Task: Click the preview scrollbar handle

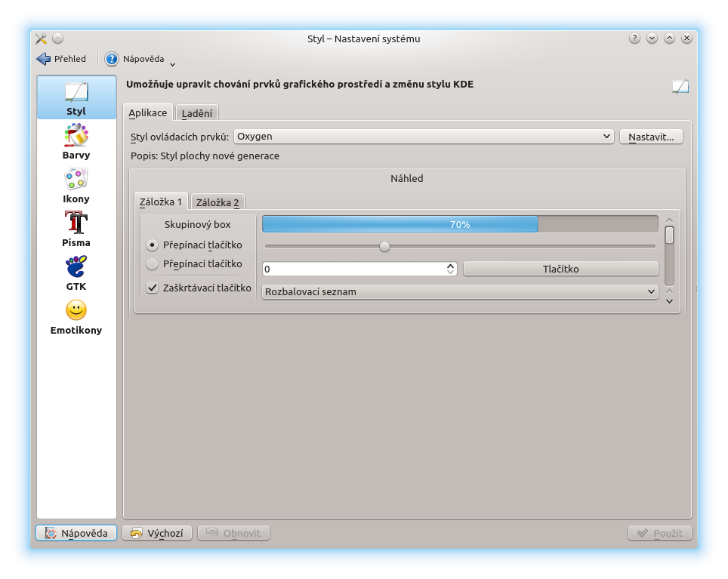Action: click(x=669, y=235)
